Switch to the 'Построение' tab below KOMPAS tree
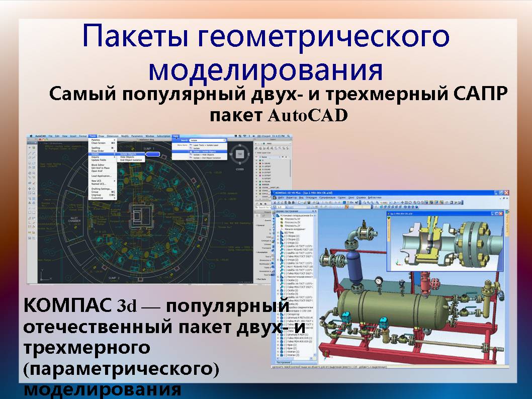Image resolution: width=532 pixels, height=399 pixels. pyautogui.click(x=284, y=363)
